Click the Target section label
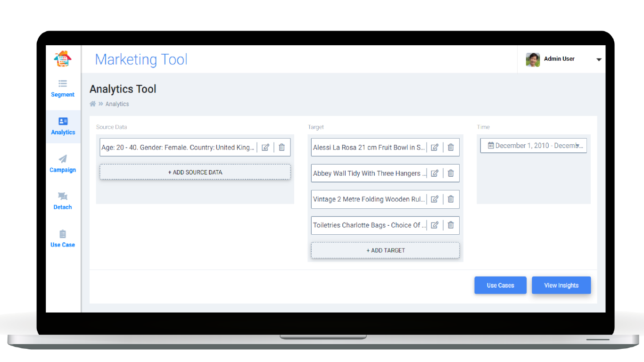This screenshot has height=362, width=644. 316,127
